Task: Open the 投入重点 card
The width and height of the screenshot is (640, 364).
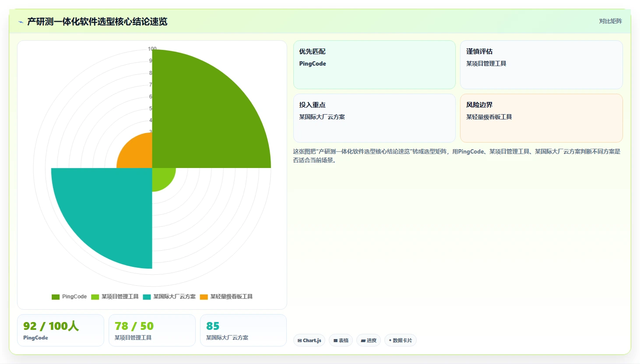Action: [374, 118]
